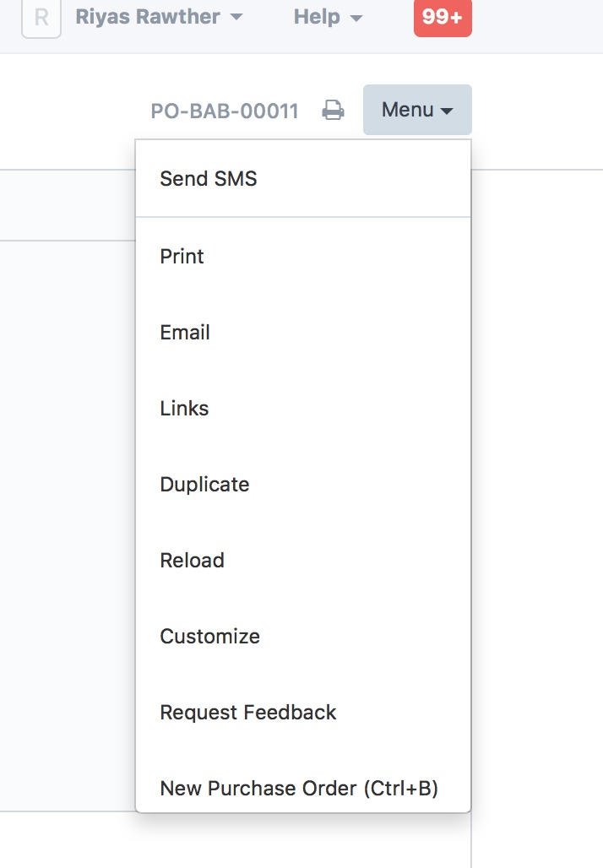
Task: Click the printer icon beside PO-BAB-00011
Action: coord(333,110)
